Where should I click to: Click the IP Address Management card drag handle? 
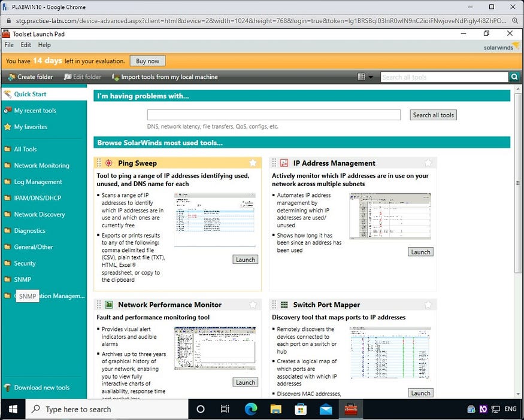274,163
